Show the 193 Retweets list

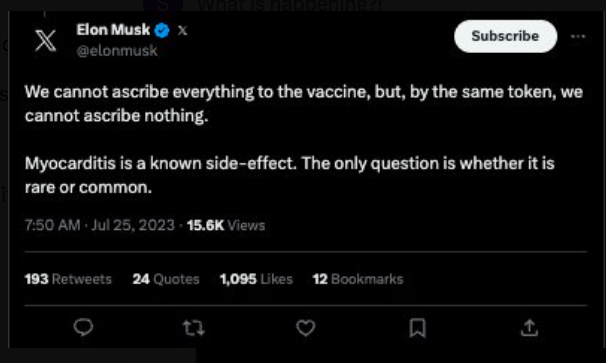click(68, 279)
